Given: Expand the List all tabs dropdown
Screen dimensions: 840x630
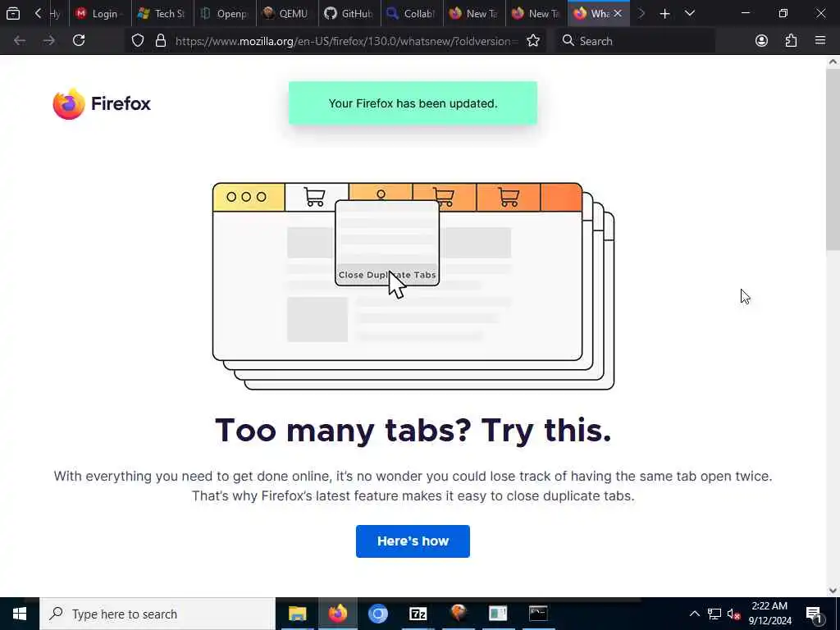Looking at the screenshot, I should [x=690, y=13].
